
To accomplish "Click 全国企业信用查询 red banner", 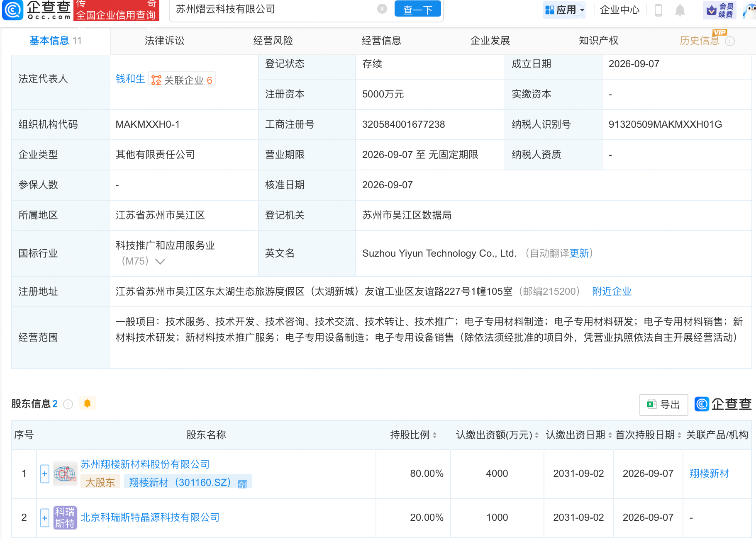I will [116, 10].
